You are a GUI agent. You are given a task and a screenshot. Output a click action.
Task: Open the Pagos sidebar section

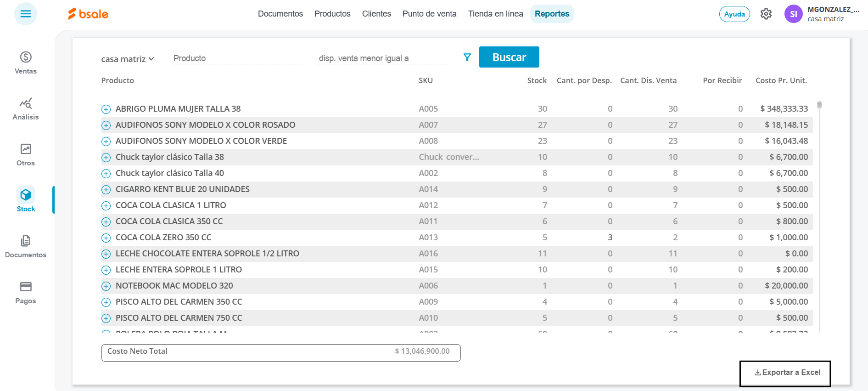click(26, 292)
